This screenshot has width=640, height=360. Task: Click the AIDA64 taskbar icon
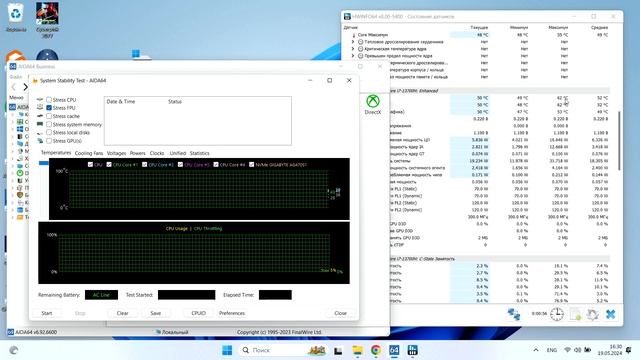tap(394, 350)
